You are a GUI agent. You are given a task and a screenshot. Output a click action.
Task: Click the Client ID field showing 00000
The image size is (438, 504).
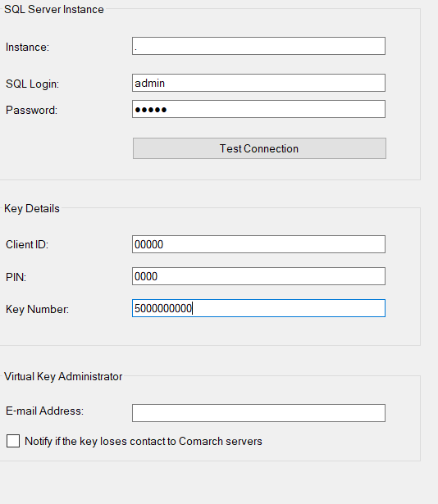258,244
